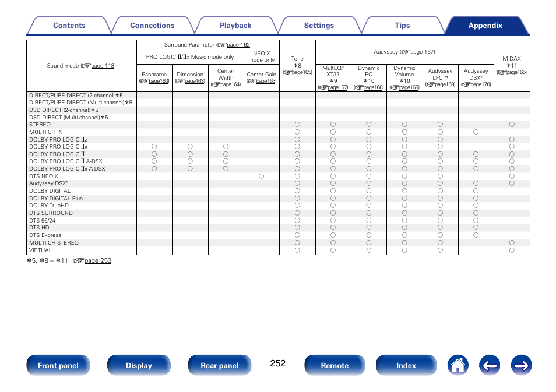
Task: Click the "DOLBY DIGITAL Plus" row label
Action: [56, 199]
